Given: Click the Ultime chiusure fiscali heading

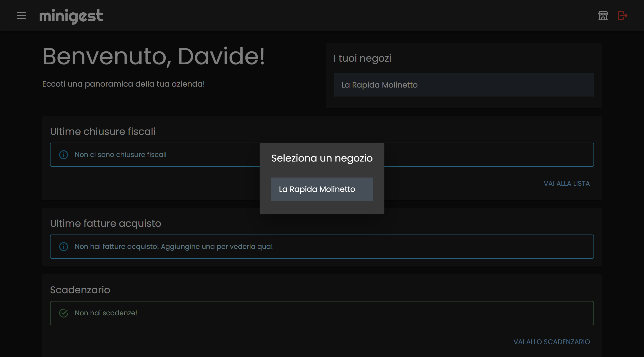Looking at the screenshot, I should click(x=103, y=131).
